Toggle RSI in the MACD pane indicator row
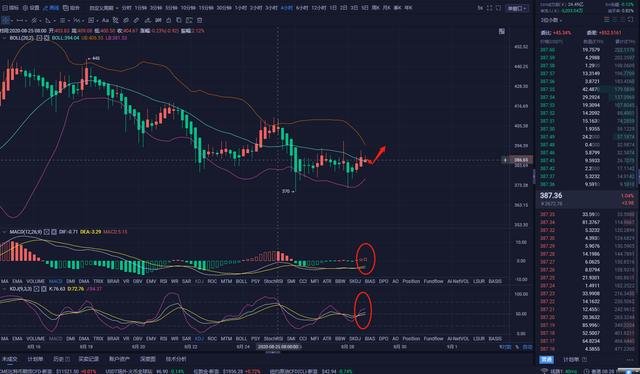The height and width of the screenshot is (374, 640). (x=163, y=281)
